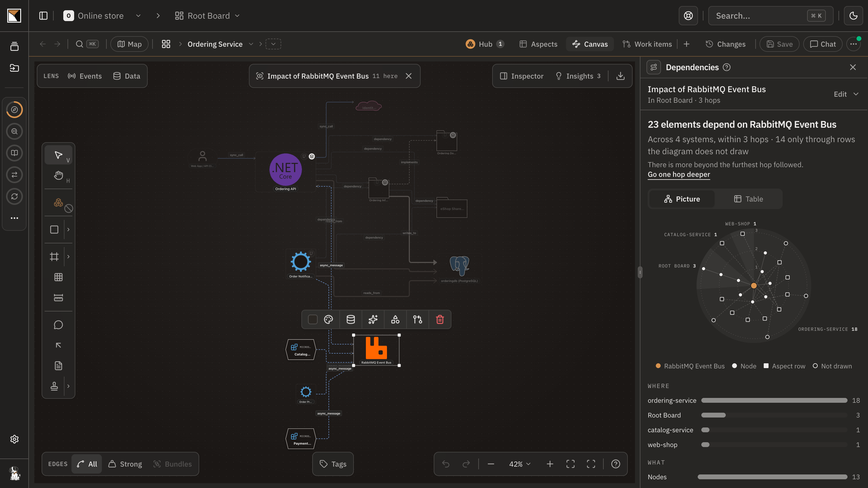868x488 pixels.
Task: Enable the Bundles edge option
Action: coord(172,464)
